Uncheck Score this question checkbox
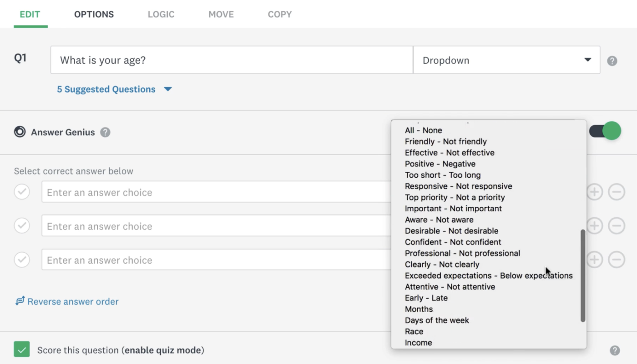Screen dimensions: 637x364 (22, 349)
